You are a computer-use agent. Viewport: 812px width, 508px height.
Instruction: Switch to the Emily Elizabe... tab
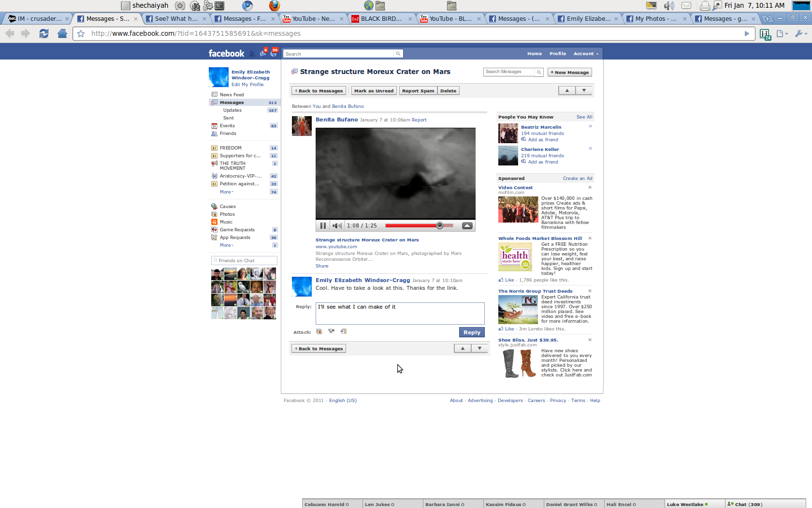(587, 19)
